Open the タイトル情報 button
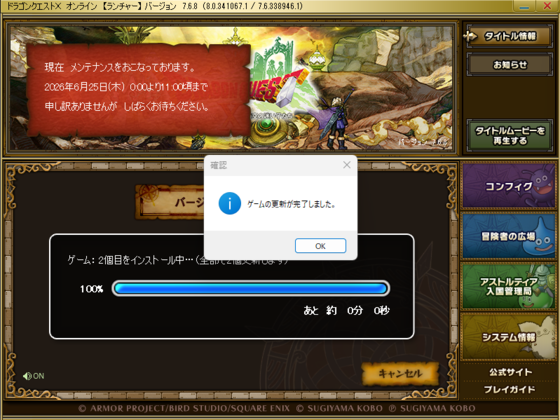 pyautogui.click(x=510, y=36)
